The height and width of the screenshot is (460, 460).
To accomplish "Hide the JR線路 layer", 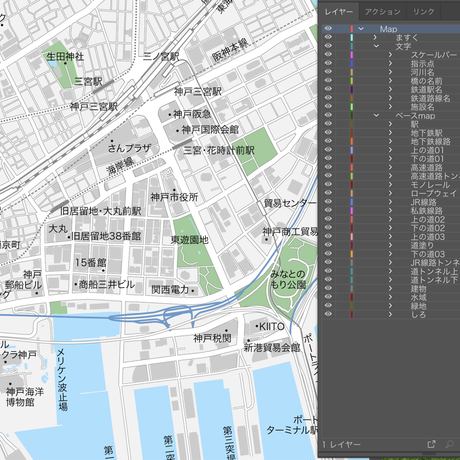I will (x=328, y=202).
